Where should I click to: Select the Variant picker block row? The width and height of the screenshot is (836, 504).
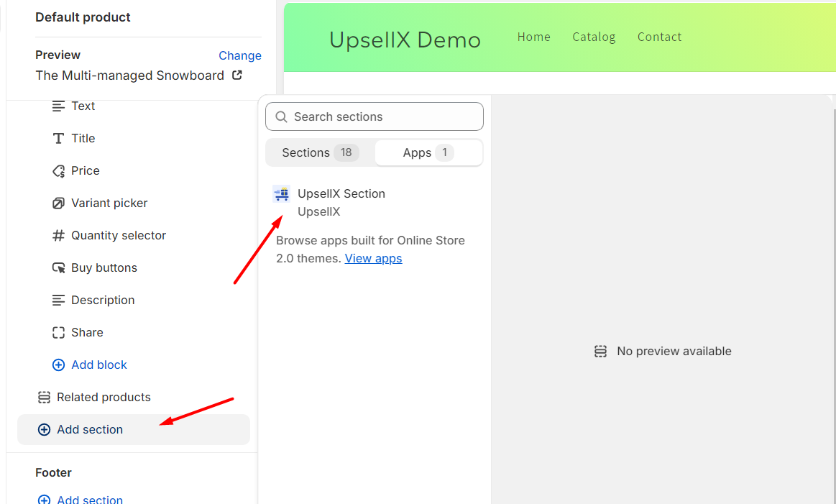133,203
